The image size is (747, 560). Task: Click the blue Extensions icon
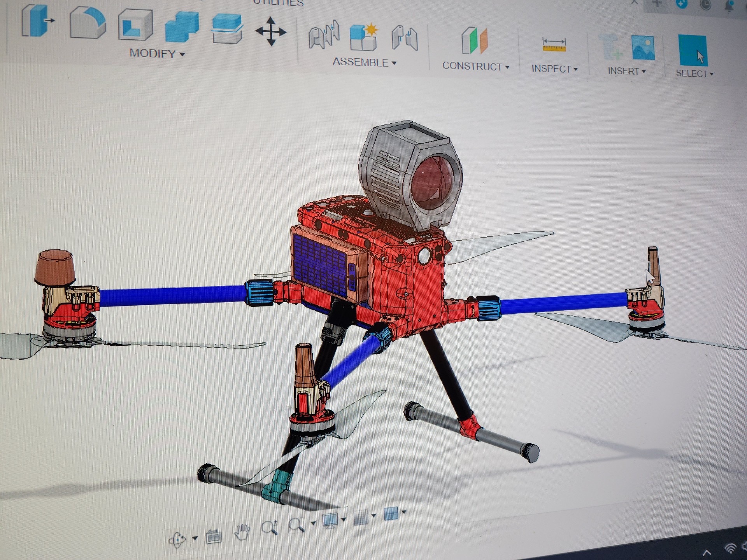tap(681, 4)
